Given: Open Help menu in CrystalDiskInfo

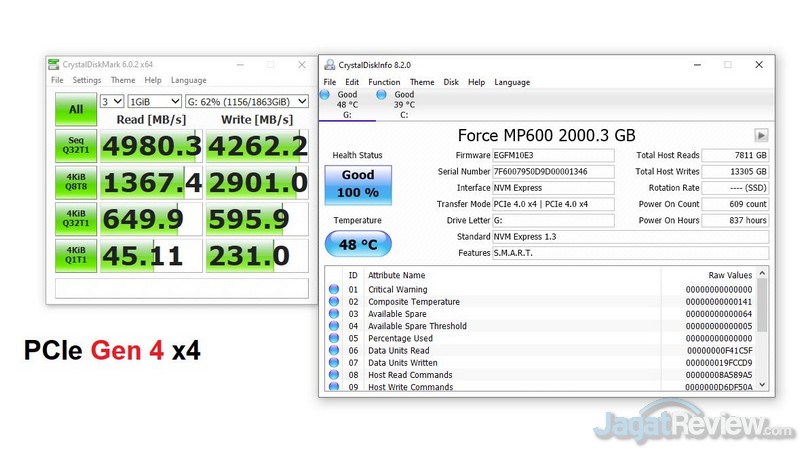Looking at the screenshot, I should point(477,82).
